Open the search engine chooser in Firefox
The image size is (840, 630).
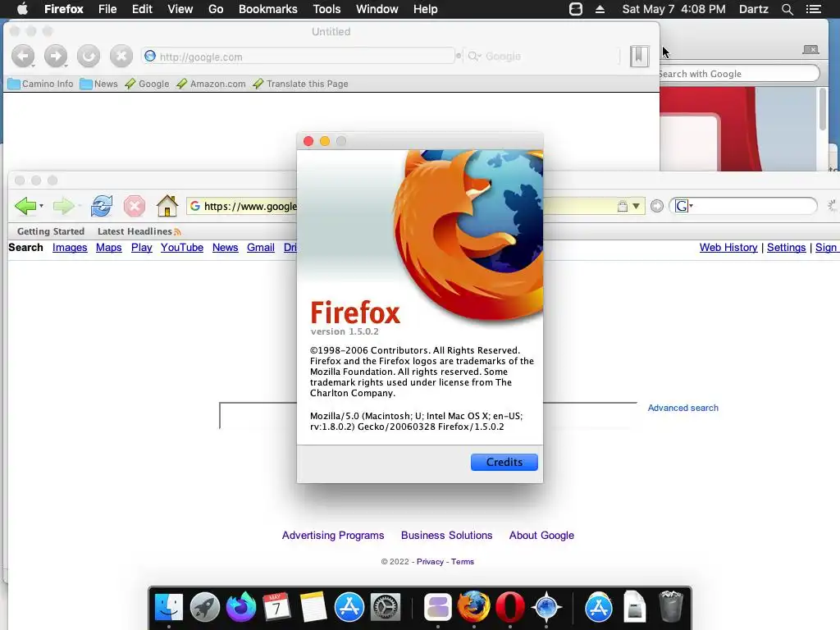coord(683,206)
